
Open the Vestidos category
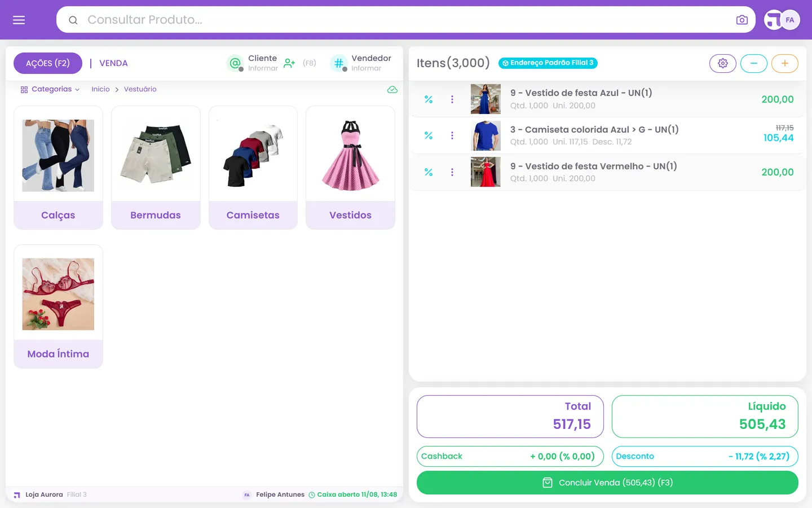(x=350, y=168)
